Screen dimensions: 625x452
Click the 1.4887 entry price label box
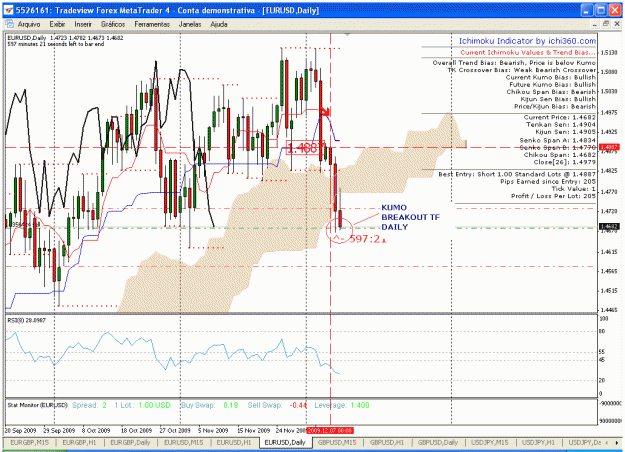pos(306,148)
